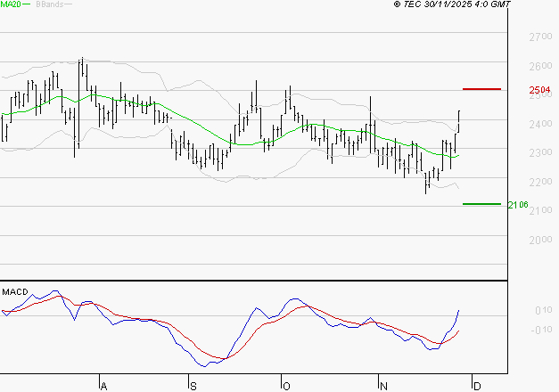The image size is (559, 392).
Task: Click the BBands legend label
Action: (x=50, y=4)
